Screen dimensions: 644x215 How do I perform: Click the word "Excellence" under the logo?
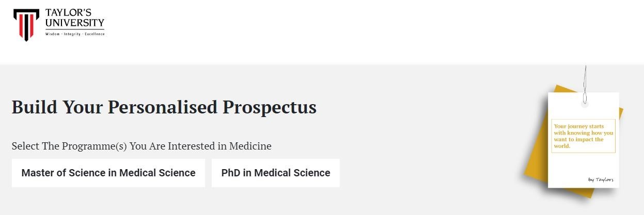(x=95, y=34)
